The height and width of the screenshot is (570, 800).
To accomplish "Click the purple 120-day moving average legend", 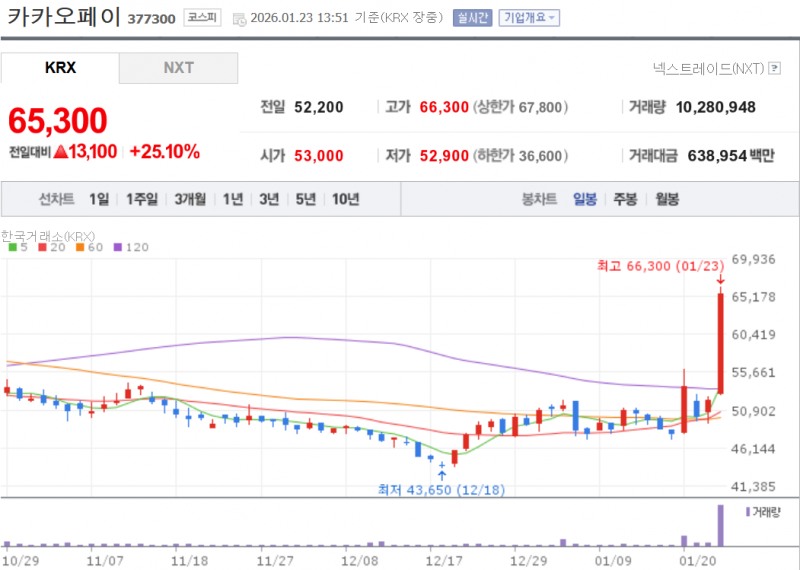I will tap(132, 247).
